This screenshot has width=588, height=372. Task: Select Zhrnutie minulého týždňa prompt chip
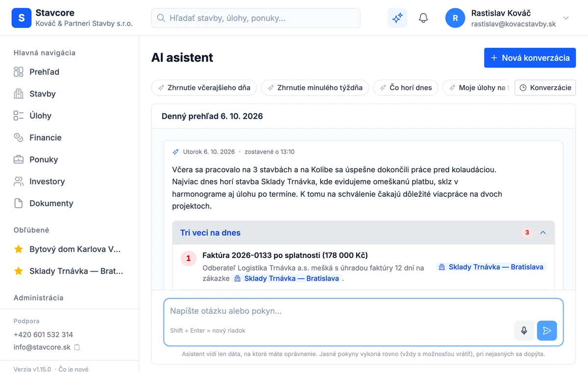315,88
